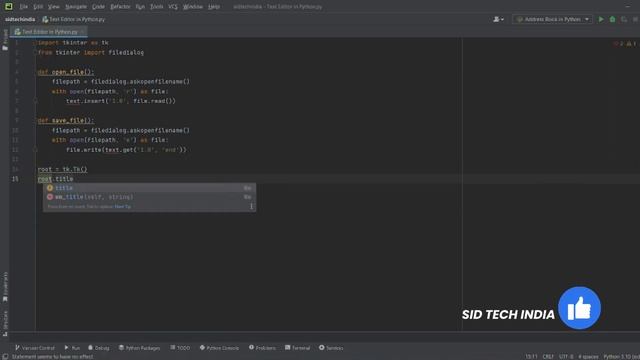Viewport: 640px width, 360px height.
Task: Click 'from tkinter import filedialog' code line
Action: pos(91,52)
